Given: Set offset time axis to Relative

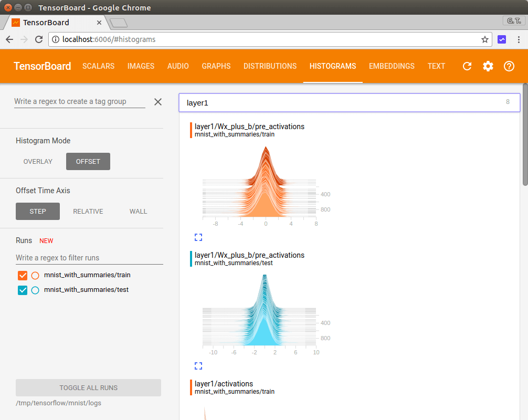Looking at the screenshot, I should point(88,212).
